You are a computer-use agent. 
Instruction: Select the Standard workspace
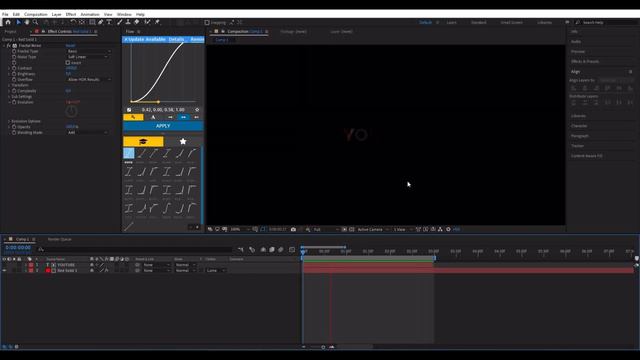tap(479, 22)
